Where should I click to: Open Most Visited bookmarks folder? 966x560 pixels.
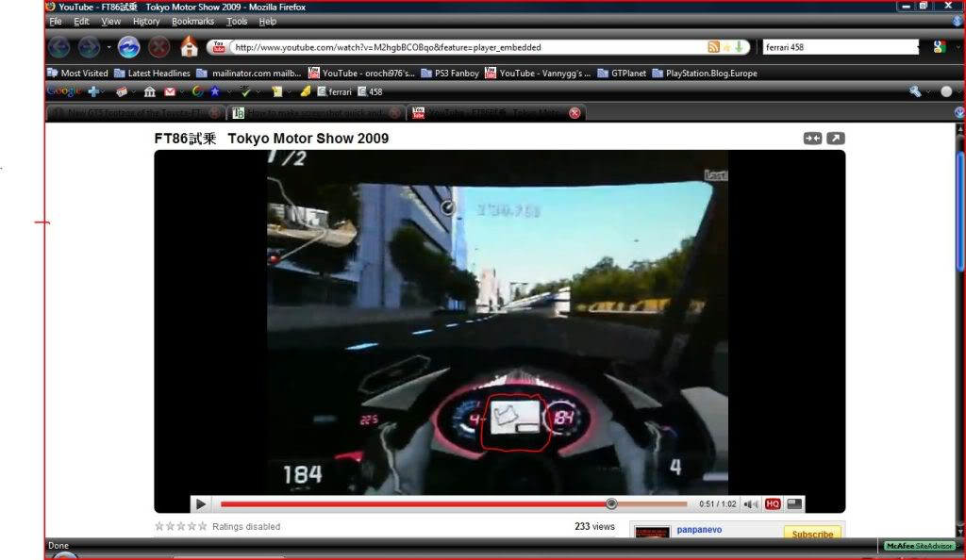77,74
